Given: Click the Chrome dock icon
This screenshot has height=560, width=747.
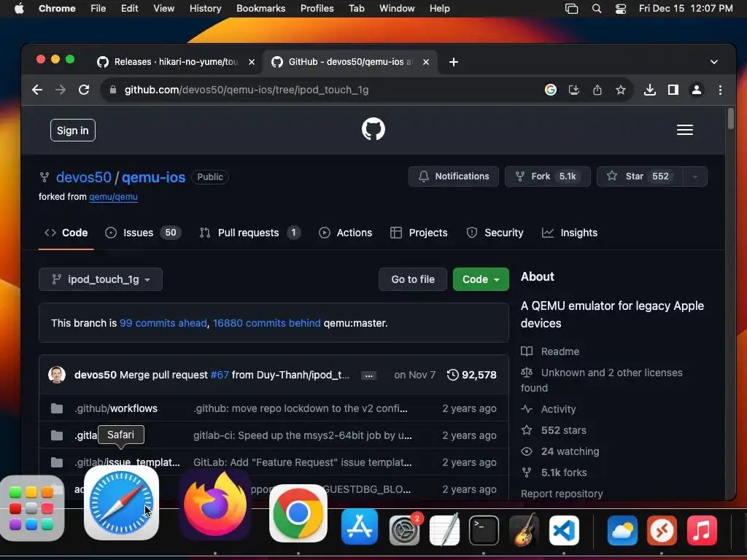Looking at the screenshot, I should click(x=298, y=513).
